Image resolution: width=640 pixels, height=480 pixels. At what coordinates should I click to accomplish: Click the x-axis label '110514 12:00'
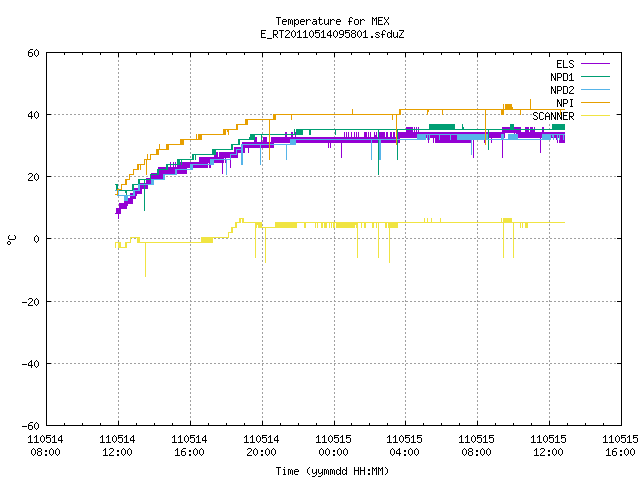(x=117, y=446)
